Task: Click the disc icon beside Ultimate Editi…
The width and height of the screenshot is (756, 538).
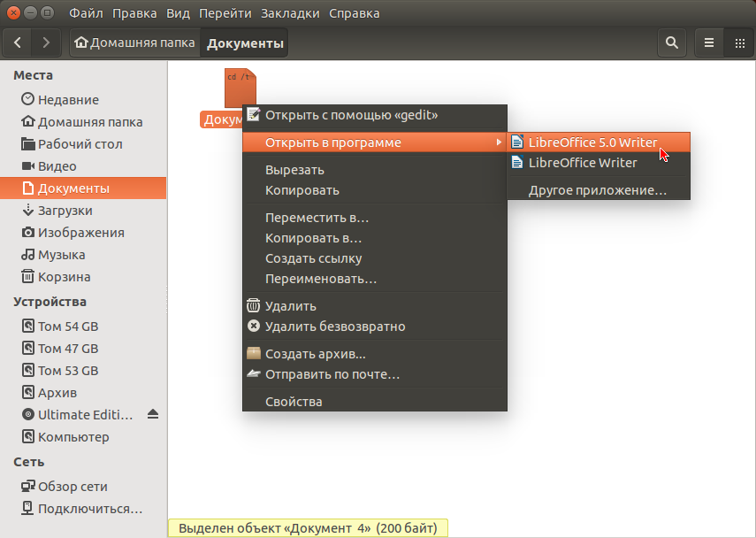Action: pos(28,414)
